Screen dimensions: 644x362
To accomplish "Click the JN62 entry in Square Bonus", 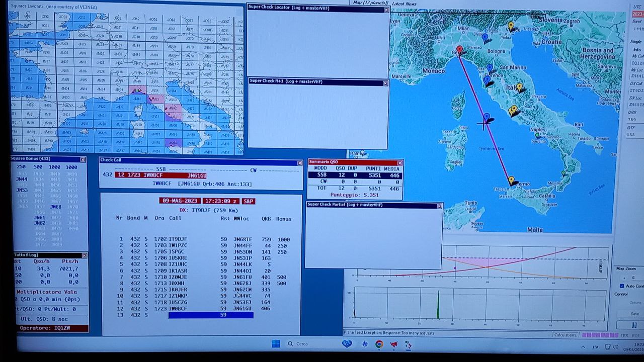I will (40, 223).
